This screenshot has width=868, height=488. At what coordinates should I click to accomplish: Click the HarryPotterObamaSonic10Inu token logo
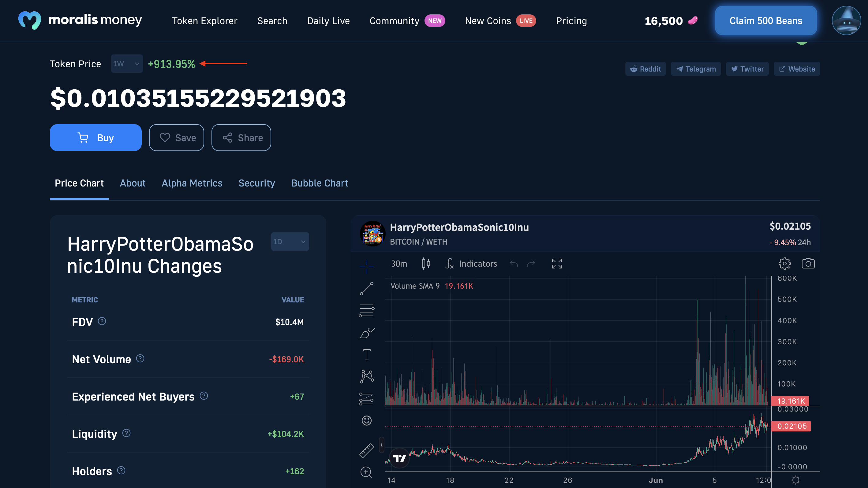372,234
